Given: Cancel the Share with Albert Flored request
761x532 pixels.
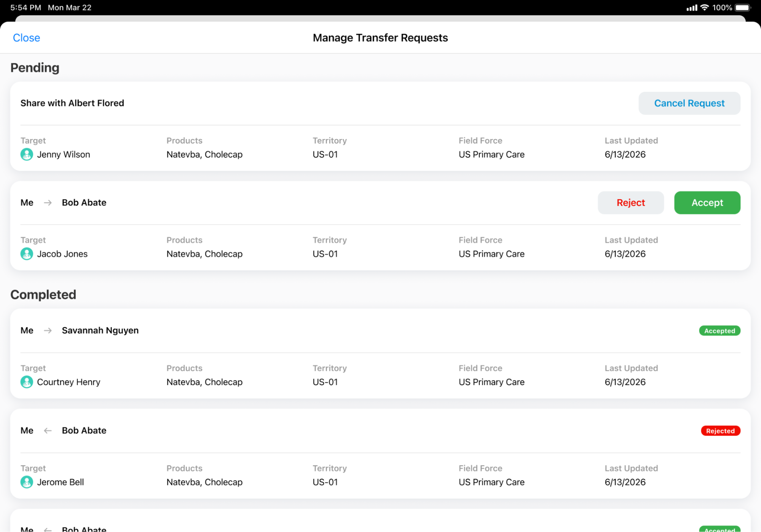Looking at the screenshot, I should pos(689,103).
